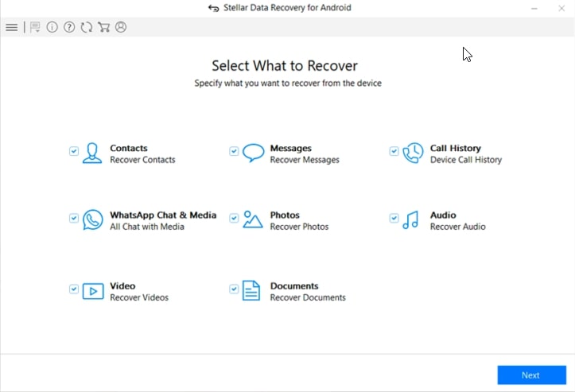The image size is (575, 392).
Task: Select the 'Device Call History' text
Action: 466,160
